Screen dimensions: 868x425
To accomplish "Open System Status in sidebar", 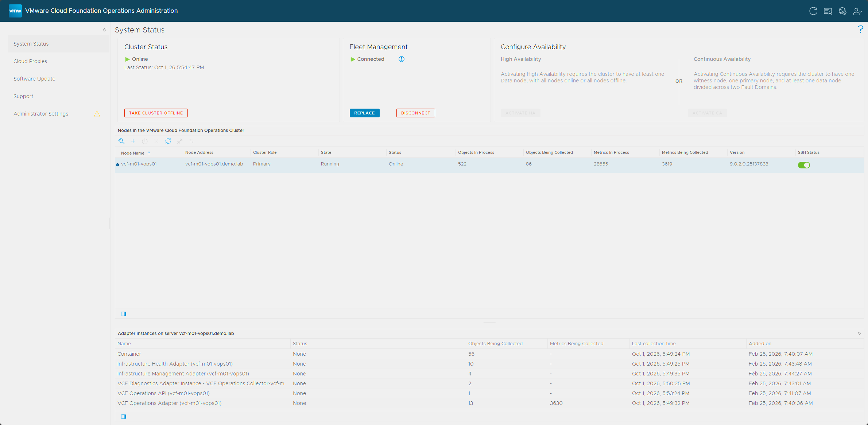I will [x=59, y=44].
